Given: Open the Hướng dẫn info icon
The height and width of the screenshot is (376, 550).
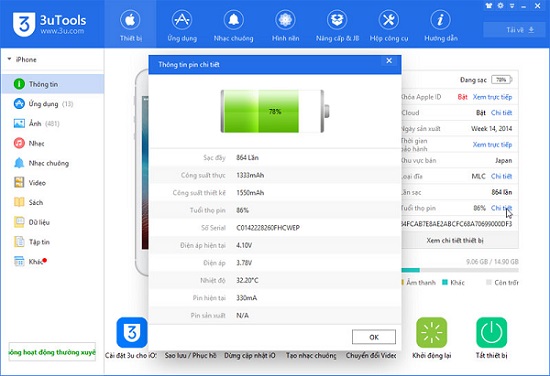Looking at the screenshot, I should [441, 20].
